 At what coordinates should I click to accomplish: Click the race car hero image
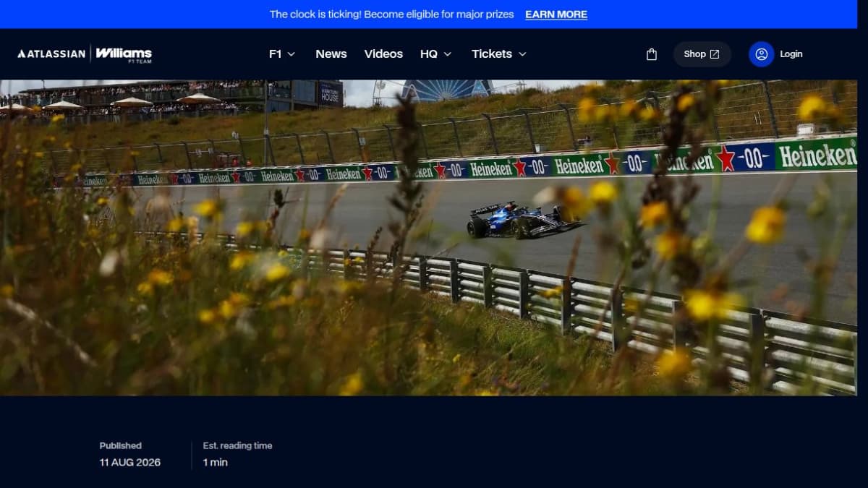428,238
